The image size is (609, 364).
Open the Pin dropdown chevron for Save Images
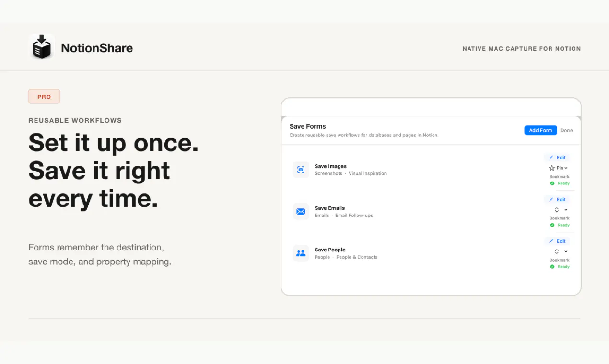[566, 168]
